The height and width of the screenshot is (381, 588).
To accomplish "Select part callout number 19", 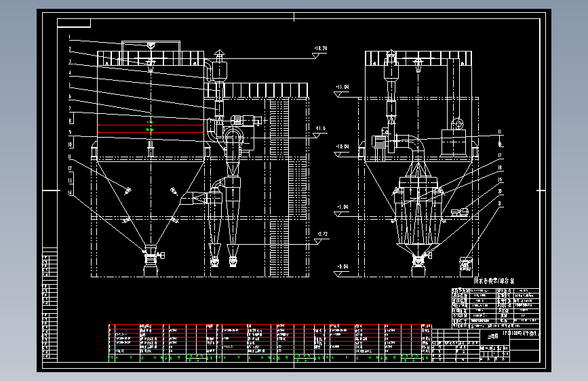I will (x=500, y=180).
